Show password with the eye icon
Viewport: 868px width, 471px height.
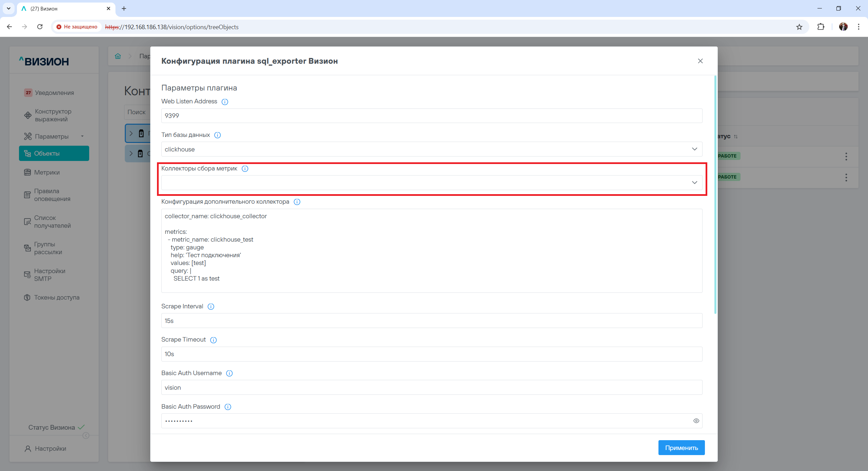(696, 421)
